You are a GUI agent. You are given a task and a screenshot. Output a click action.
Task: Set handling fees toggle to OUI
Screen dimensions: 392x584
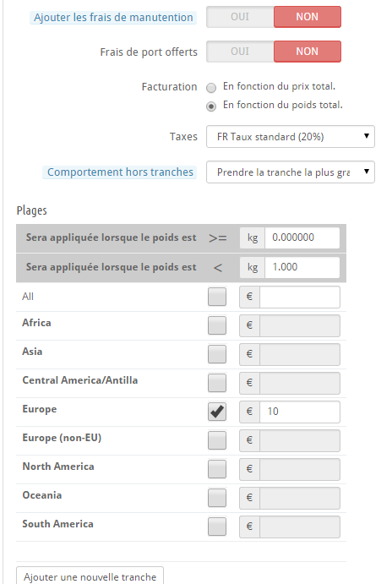point(240,17)
